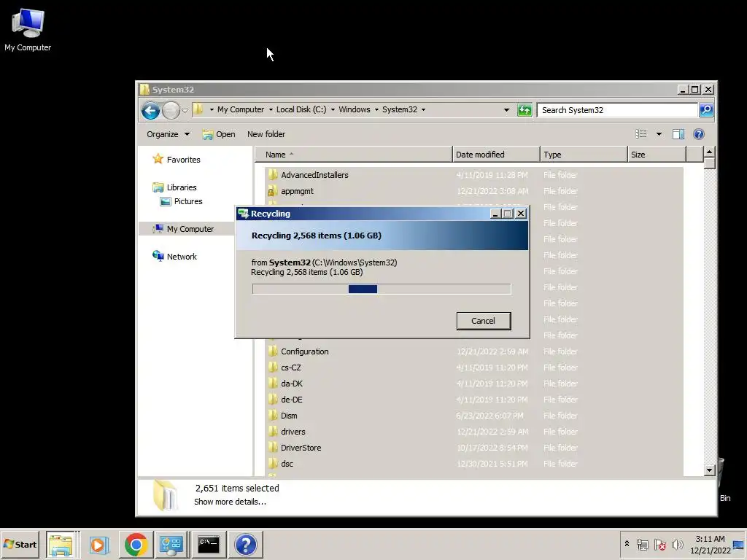
Task: Open Windows Explorer taskbar icon
Action: pyautogui.click(x=61, y=544)
